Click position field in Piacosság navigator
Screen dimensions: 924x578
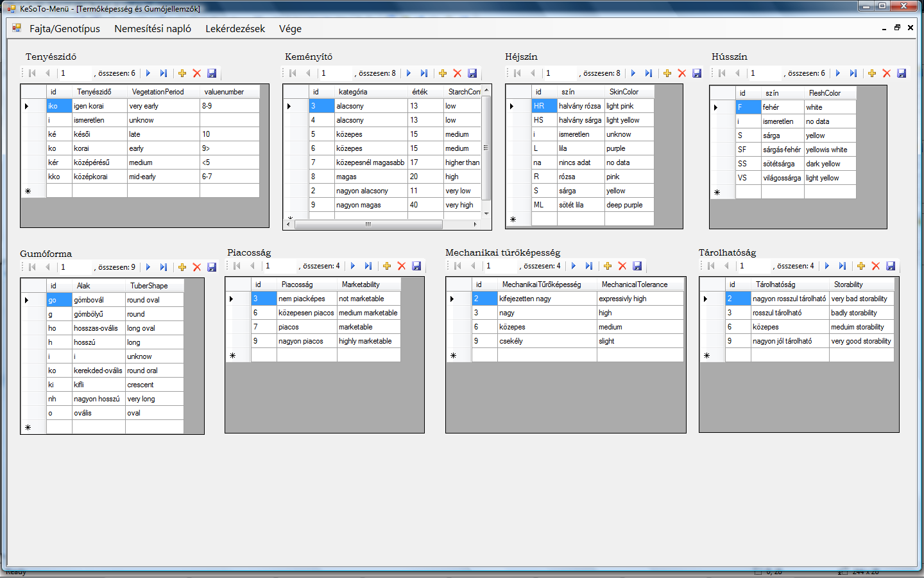tap(280, 266)
